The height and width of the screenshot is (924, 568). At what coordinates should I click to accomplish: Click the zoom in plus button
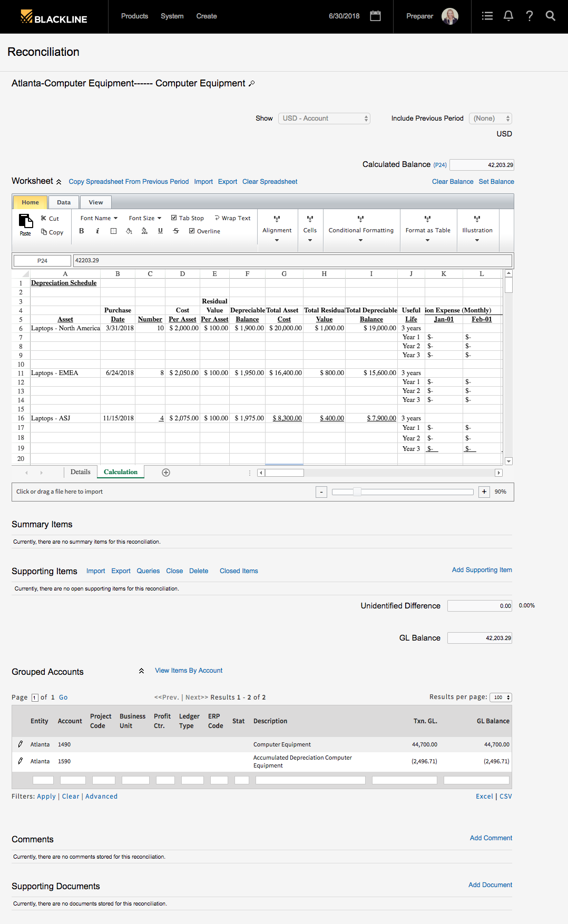click(484, 492)
